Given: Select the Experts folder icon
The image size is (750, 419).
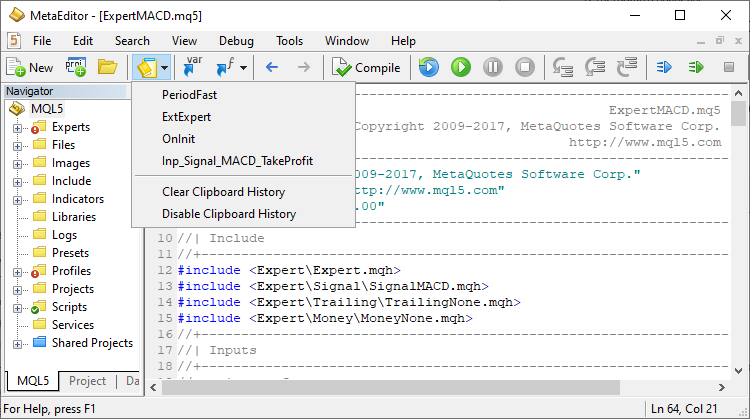Looking at the screenshot, I should click(39, 127).
